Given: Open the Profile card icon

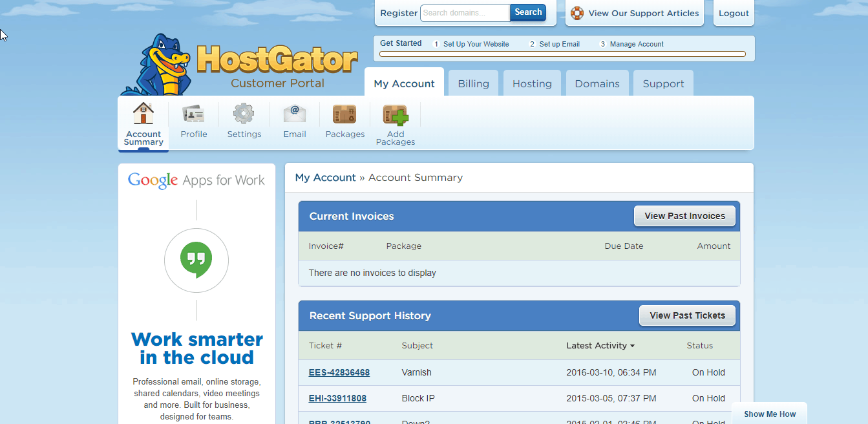Looking at the screenshot, I should 194,114.
